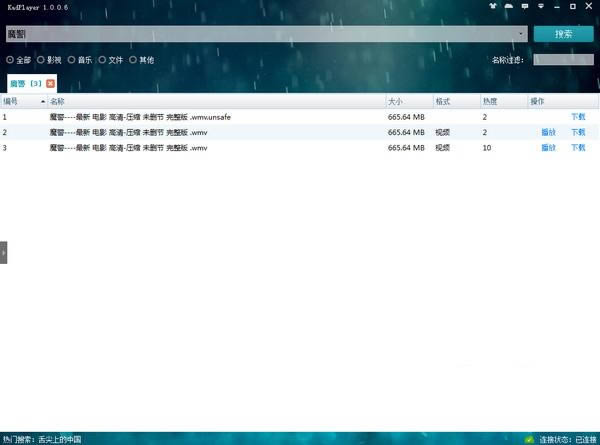Select the 影视 radio button
Image resolution: width=600 pixels, height=445 pixels.
pos(41,60)
